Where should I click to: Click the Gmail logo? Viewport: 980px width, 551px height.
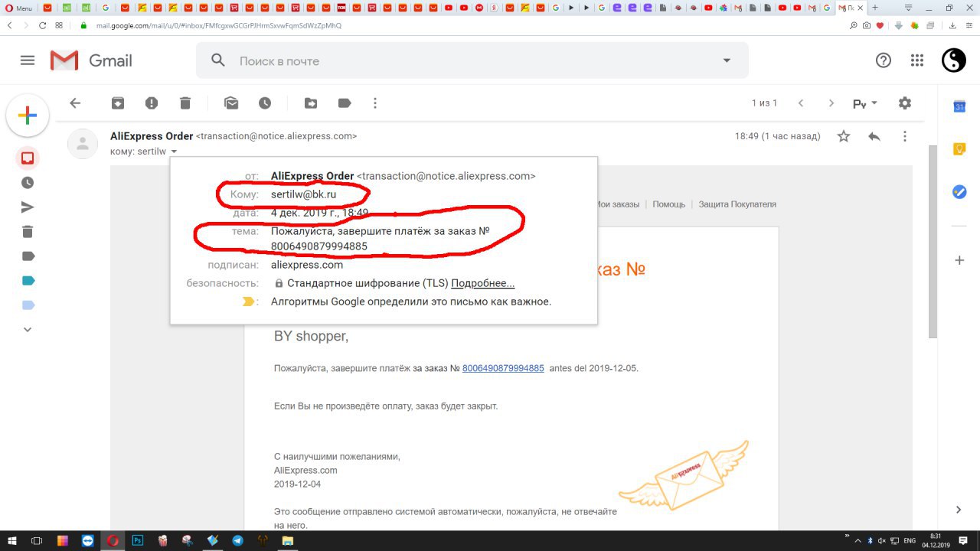(91, 60)
